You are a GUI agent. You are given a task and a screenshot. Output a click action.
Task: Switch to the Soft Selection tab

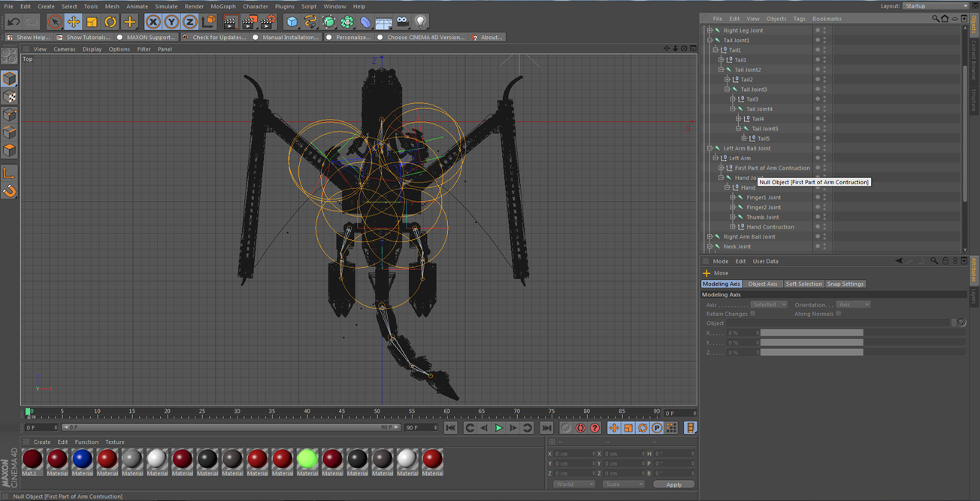[x=803, y=284]
